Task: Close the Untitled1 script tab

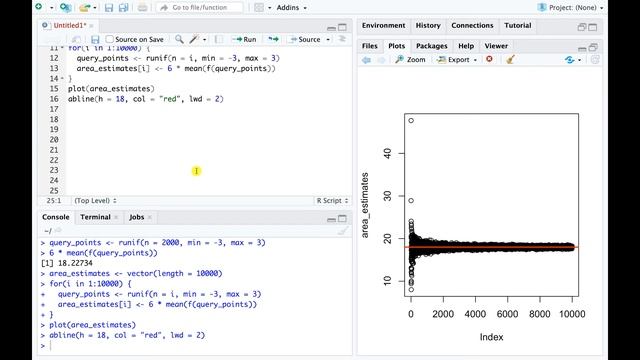Action: [x=92, y=26]
